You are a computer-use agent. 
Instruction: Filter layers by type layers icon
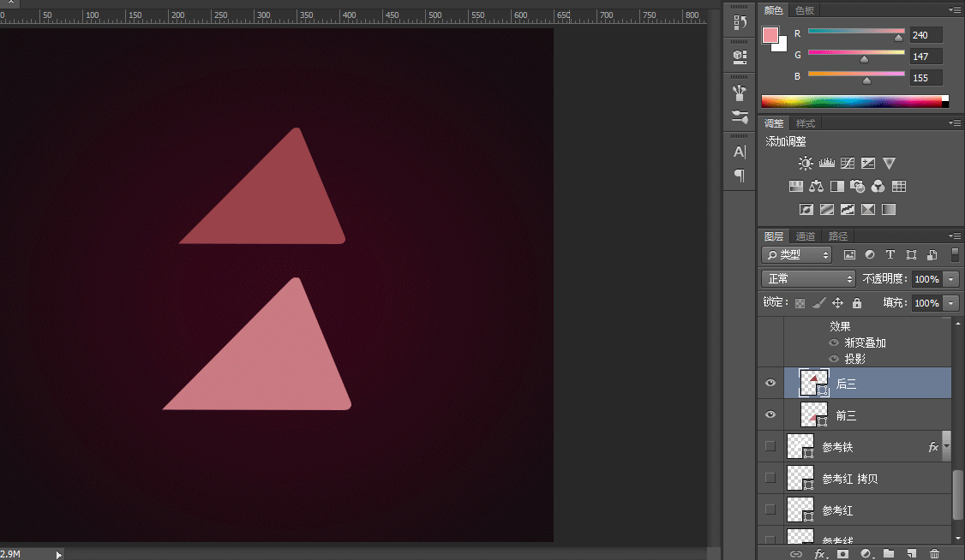tap(890, 254)
